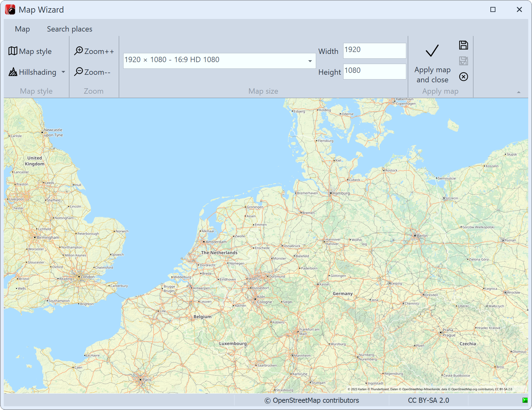Click the circled X cancel icon
Image resolution: width=532 pixels, height=410 pixels.
click(463, 77)
